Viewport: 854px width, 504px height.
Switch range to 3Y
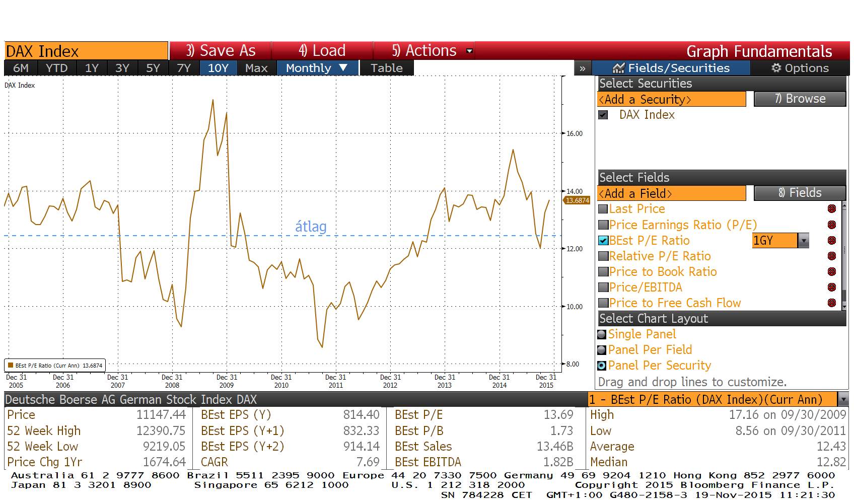pos(122,68)
